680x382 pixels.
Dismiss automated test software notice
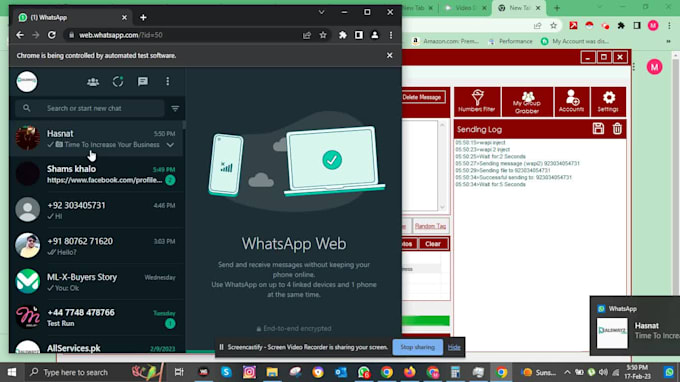click(389, 56)
